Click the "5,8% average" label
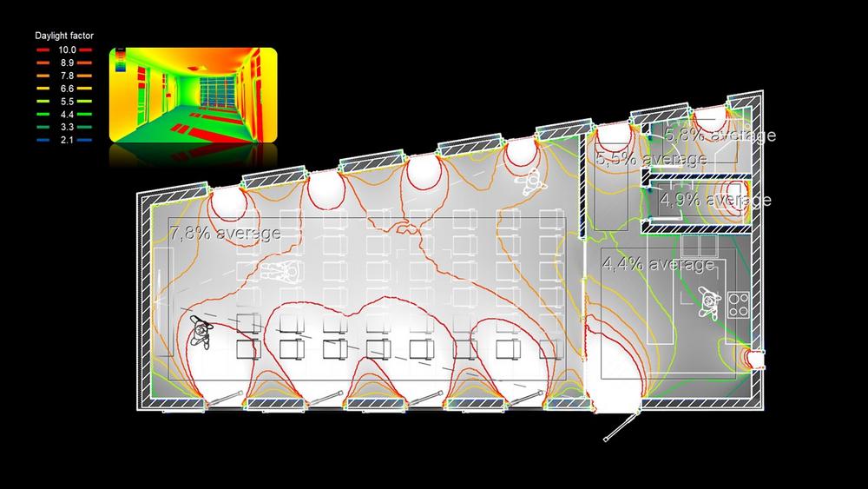868x489 pixels. pos(720,135)
